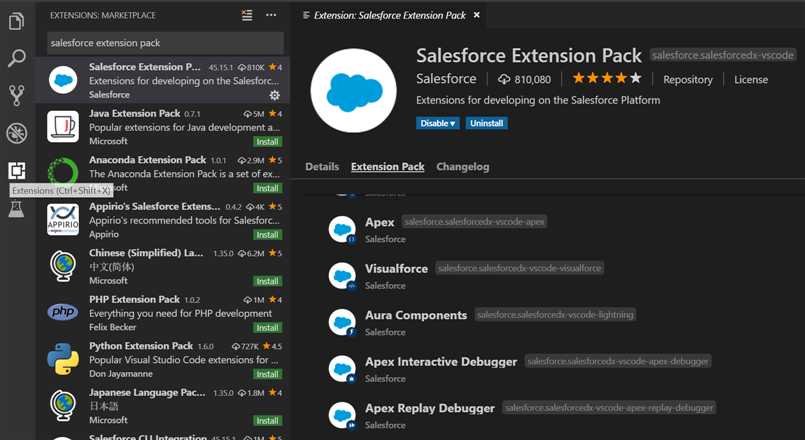Switch to the Changelog tab

tap(463, 167)
